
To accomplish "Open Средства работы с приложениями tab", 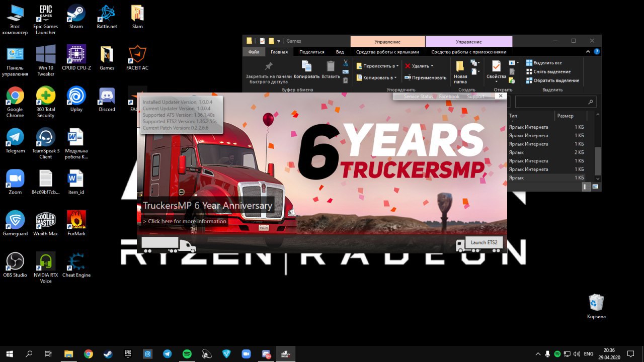I will click(x=468, y=52).
